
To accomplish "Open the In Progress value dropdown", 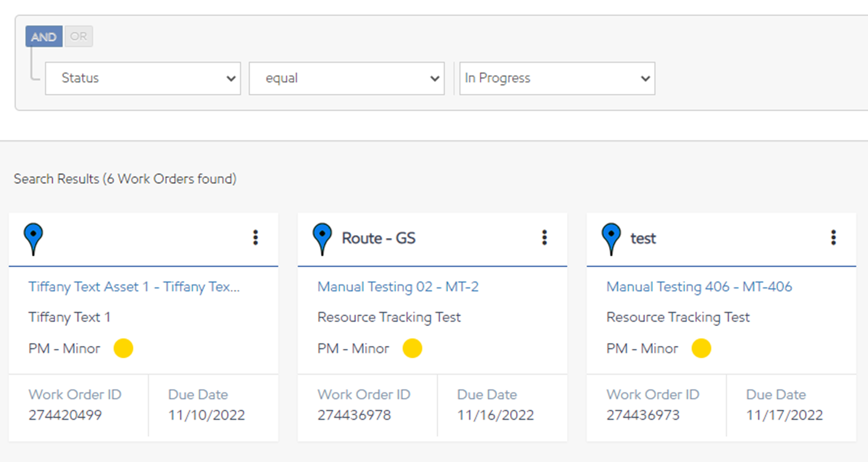I will (x=557, y=79).
